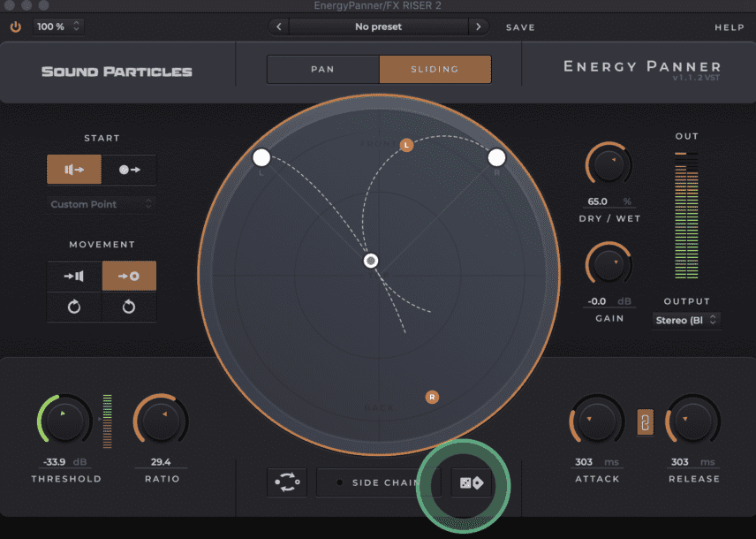Screen dimensions: 756x539
Task: Click the center position handle in panner
Action: point(371,261)
